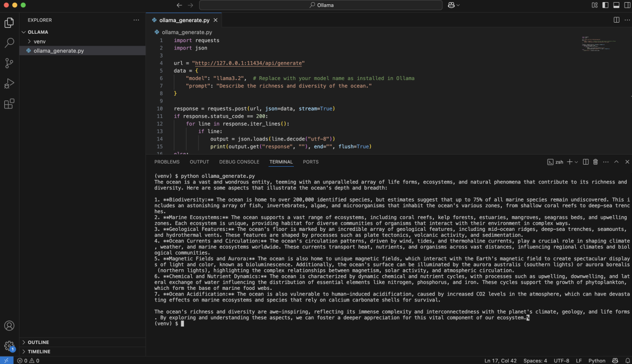The width and height of the screenshot is (632, 364).
Task: Open the Accounts menu icon
Action: click(x=9, y=326)
